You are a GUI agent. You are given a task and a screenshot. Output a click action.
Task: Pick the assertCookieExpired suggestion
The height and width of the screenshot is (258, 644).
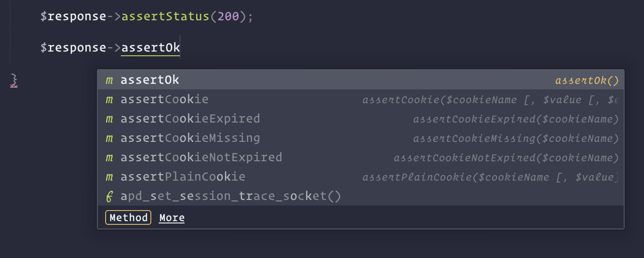[x=361, y=119]
